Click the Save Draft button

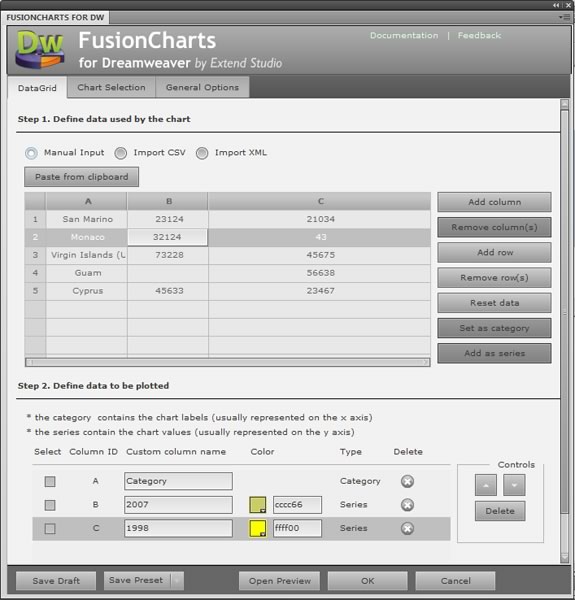point(56,581)
